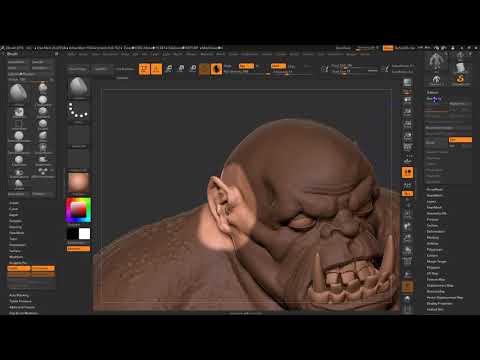Adjust the Focal Shift slider
Screen dimensions: 480x360
click(x=355, y=66)
